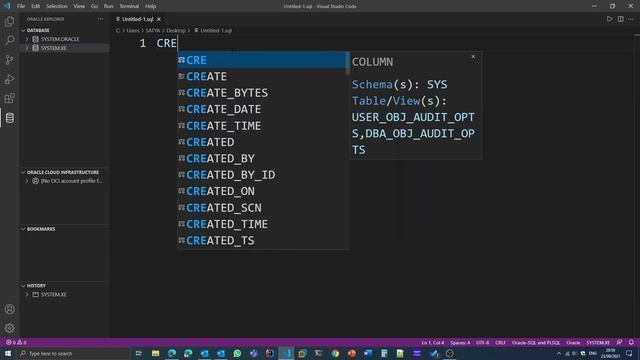Screen dimensions: 640x360
Task: Close the COLUMN suggestion details pane
Action: (x=473, y=57)
